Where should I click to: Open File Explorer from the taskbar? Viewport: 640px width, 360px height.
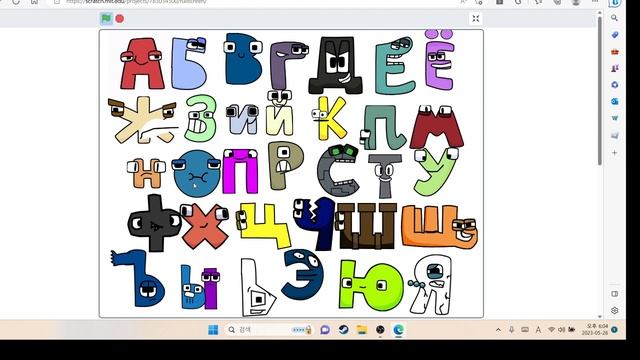pyautogui.click(x=362, y=329)
